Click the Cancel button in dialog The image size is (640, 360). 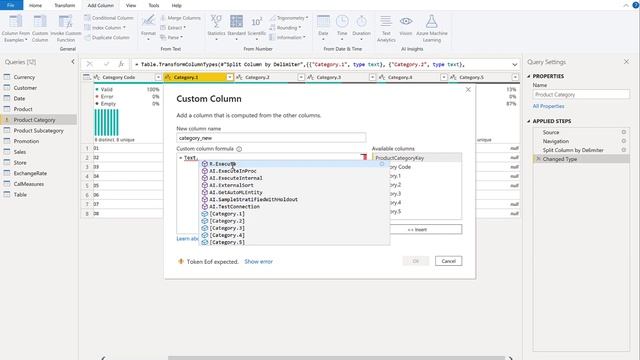pos(448,261)
